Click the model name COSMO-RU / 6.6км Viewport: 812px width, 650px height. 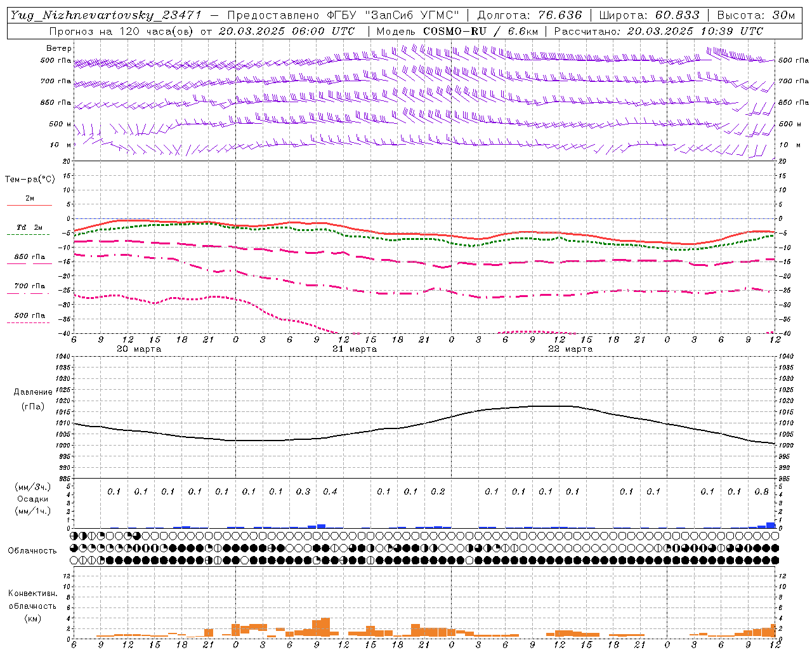(x=480, y=31)
